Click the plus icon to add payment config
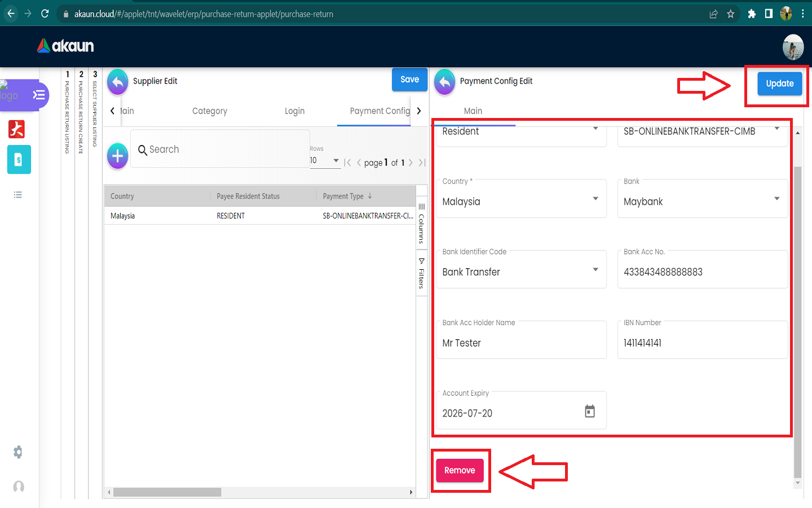This screenshot has width=812, height=508. (x=117, y=156)
